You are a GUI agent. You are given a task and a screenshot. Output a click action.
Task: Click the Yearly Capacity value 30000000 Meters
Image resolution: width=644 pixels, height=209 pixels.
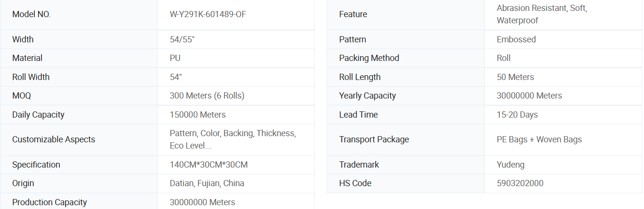tap(529, 96)
